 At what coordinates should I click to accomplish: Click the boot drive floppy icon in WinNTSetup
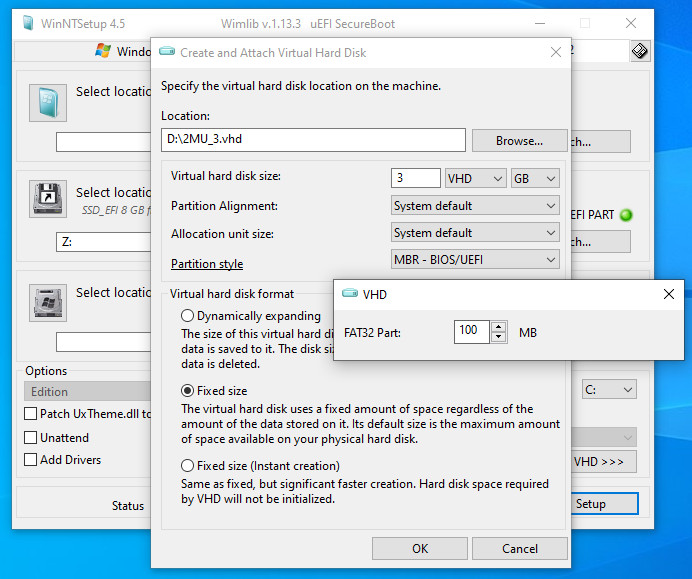point(48,199)
